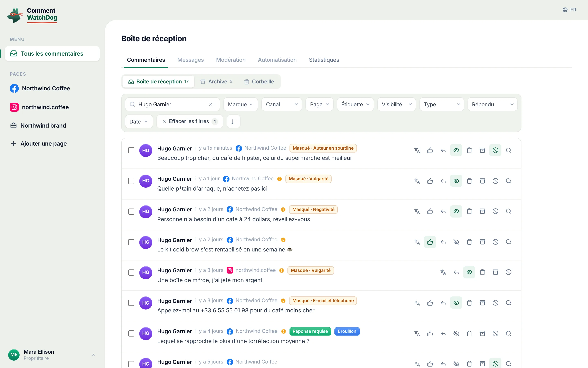Click 'Effacer les filtres' button
This screenshot has height=368, width=588.
[x=190, y=121]
